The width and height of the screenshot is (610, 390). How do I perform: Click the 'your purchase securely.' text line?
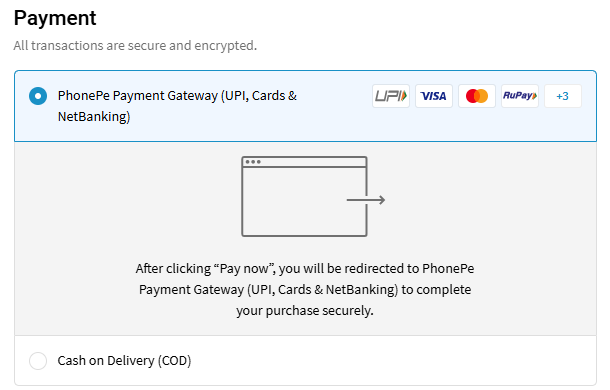[305, 311]
